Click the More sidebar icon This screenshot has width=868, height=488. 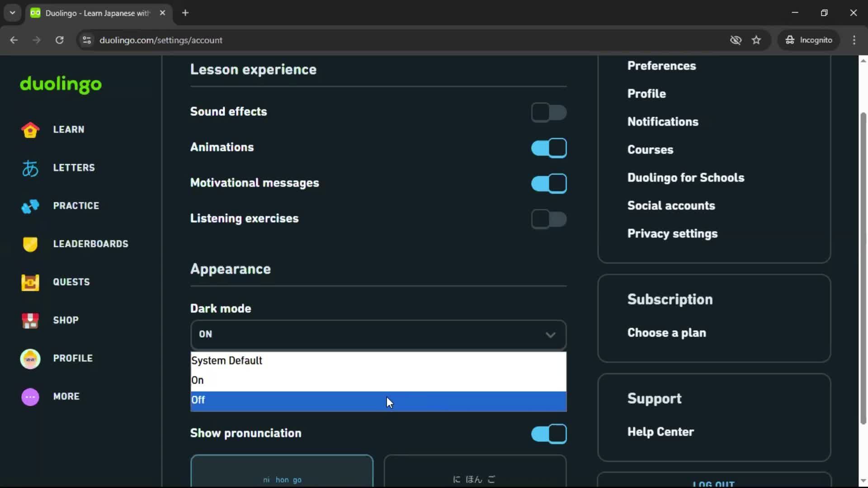pos(30,397)
